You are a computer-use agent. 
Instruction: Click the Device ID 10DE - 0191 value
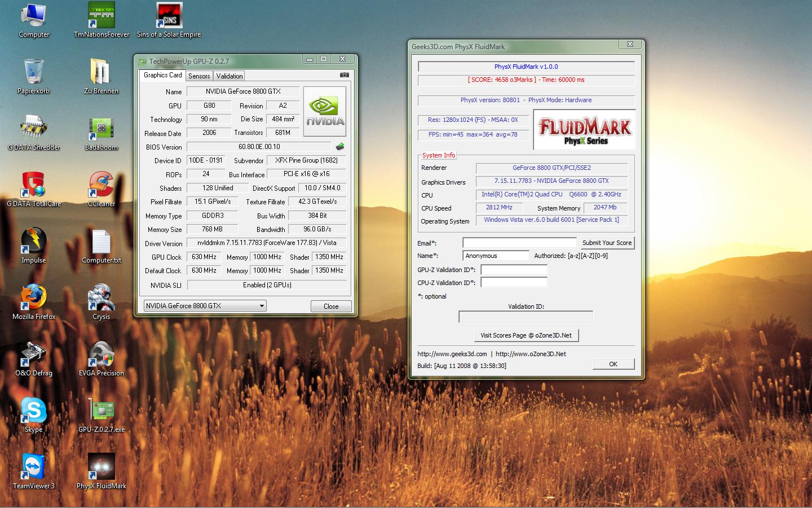tap(206, 160)
